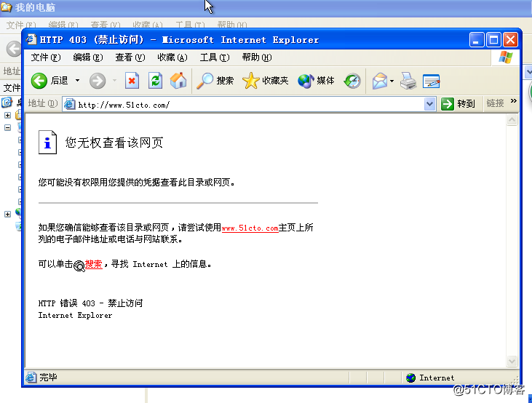Click the IE icon in status bar
This screenshot has width=532, height=403.
point(31,378)
